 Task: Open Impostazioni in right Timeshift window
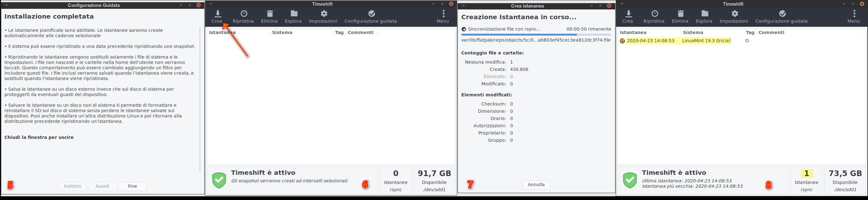click(734, 17)
